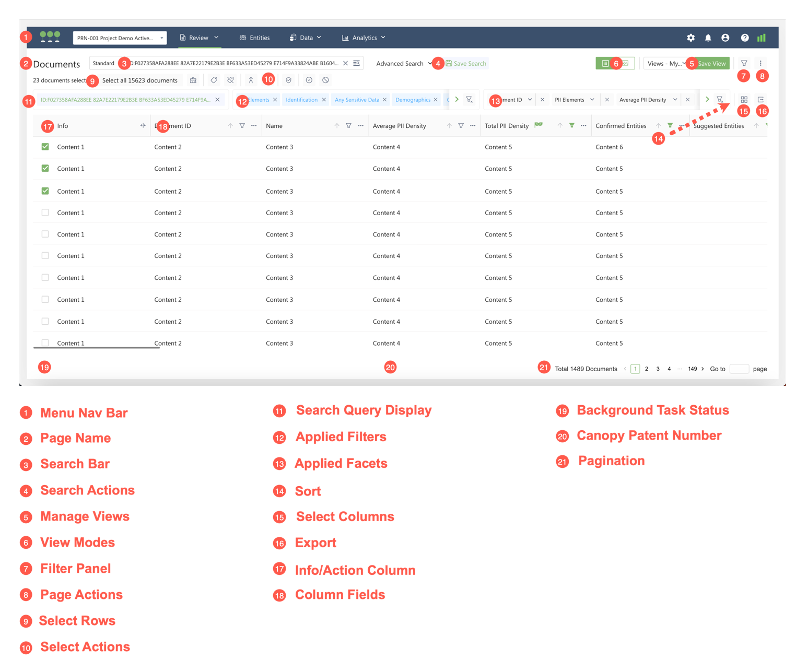Image resolution: width=808 pixels, height=672 pixels.
Task: Uncheck the first row checkbox
Action: pyautogui.click(x=45, y=147)
